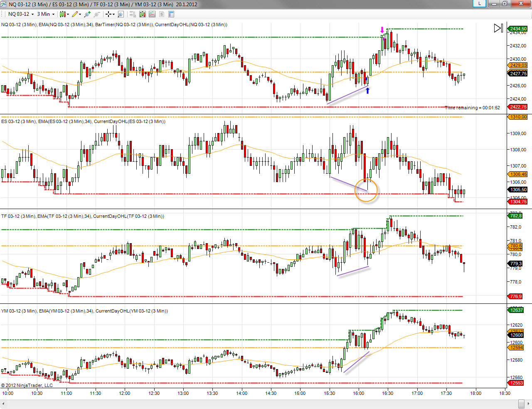Click the horizontal scrollbar thumb

point(521,404)
